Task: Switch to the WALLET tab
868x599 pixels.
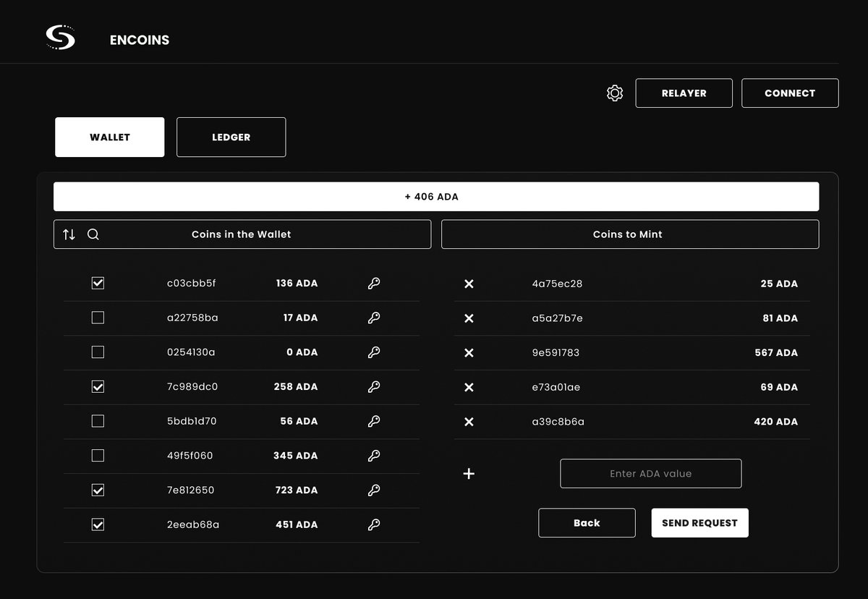Action: tap(110, 137)
